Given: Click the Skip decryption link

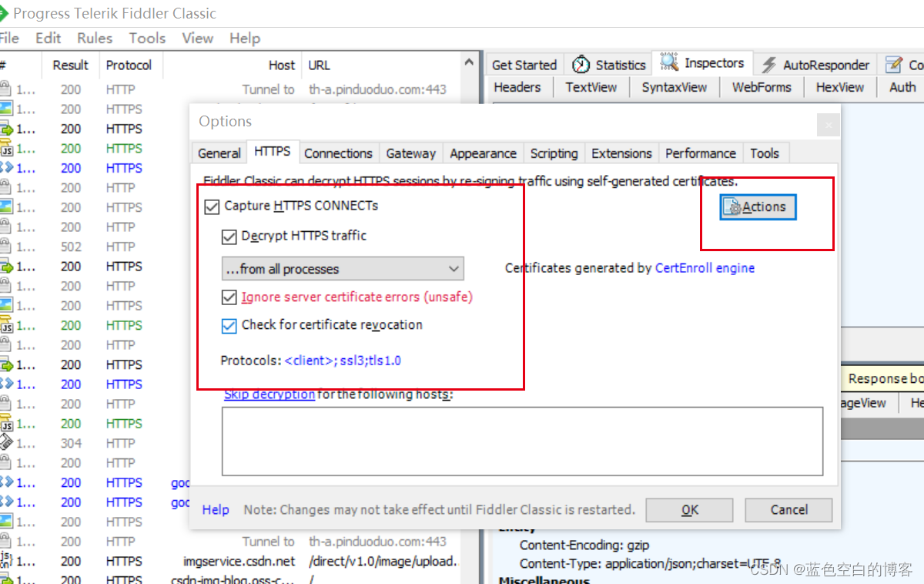Looking at the screenshot, I should click(x=269, y=394).
